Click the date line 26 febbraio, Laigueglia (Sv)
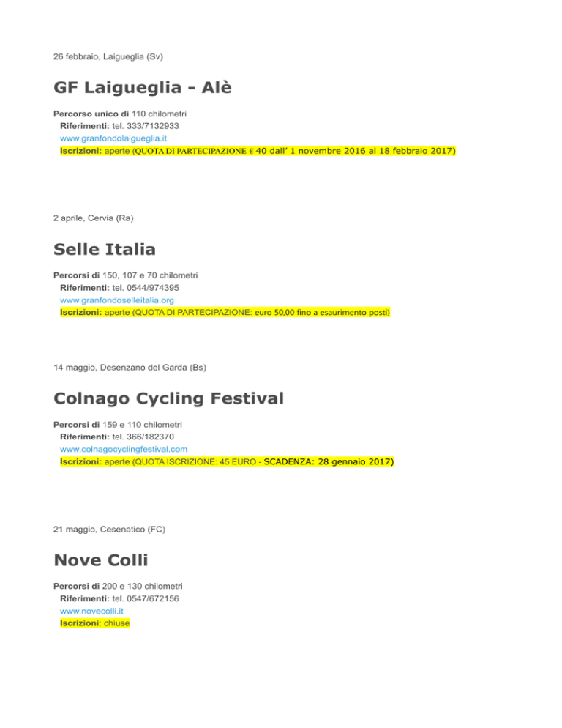This screenshot has width=562, height=728. [x=108, y=56]
